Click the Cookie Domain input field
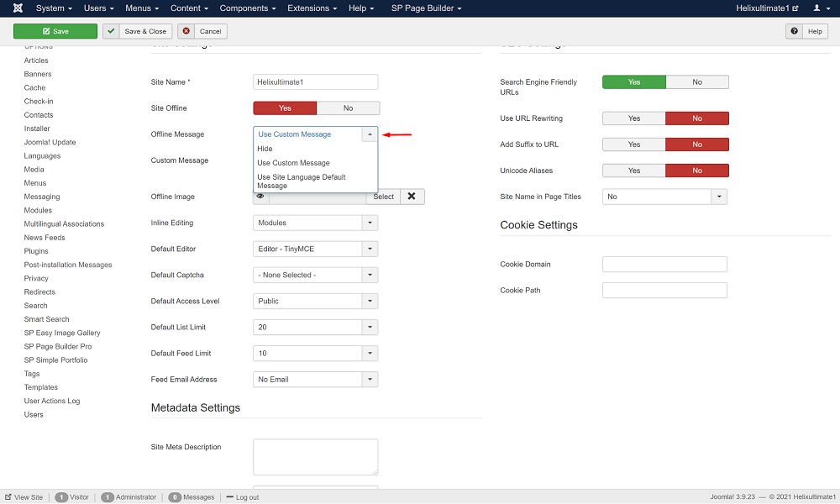The width and height of the screenshot is (840, 504). (x=664, y=265)
